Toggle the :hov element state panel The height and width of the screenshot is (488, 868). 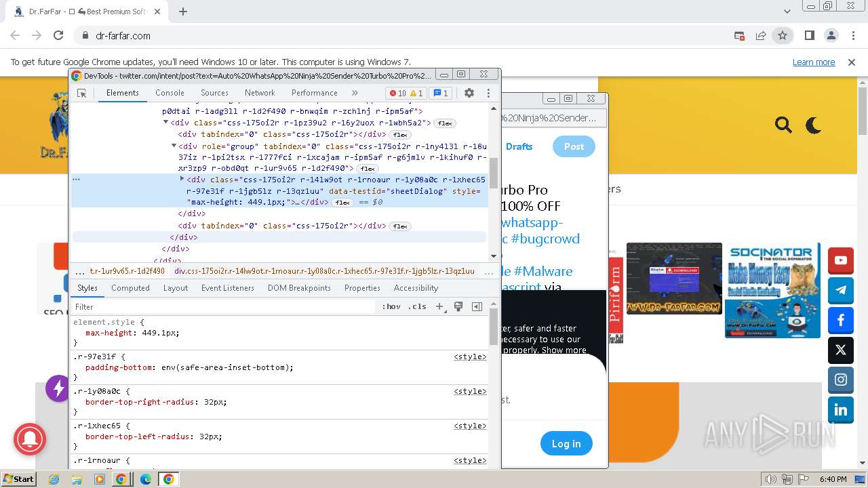click(391, 306)
